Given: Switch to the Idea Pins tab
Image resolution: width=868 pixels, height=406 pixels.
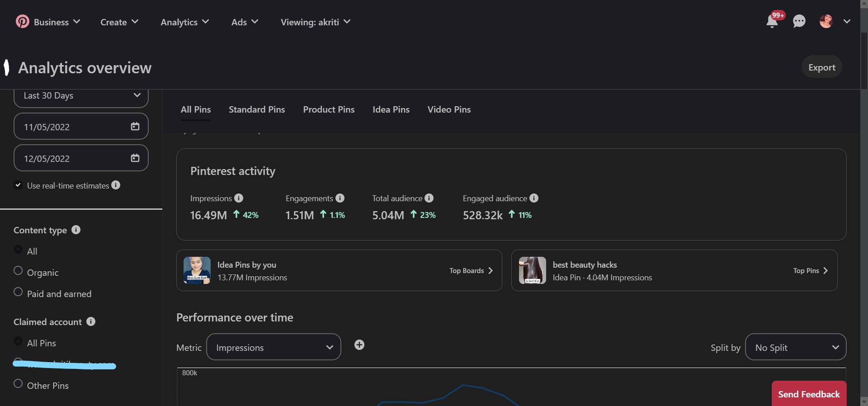Looking at the screenshot, I should pyautogui.click(x=391, y=109).
